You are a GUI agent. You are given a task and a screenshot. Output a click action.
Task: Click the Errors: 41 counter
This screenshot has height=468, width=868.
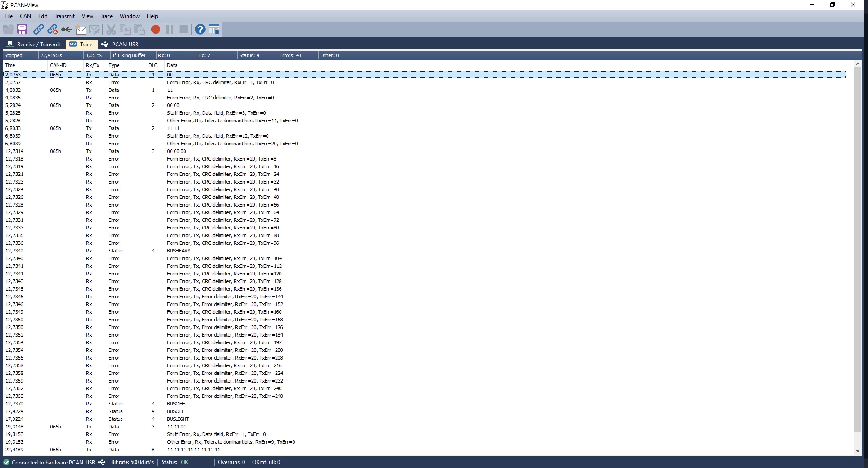[x=298, y=55]
